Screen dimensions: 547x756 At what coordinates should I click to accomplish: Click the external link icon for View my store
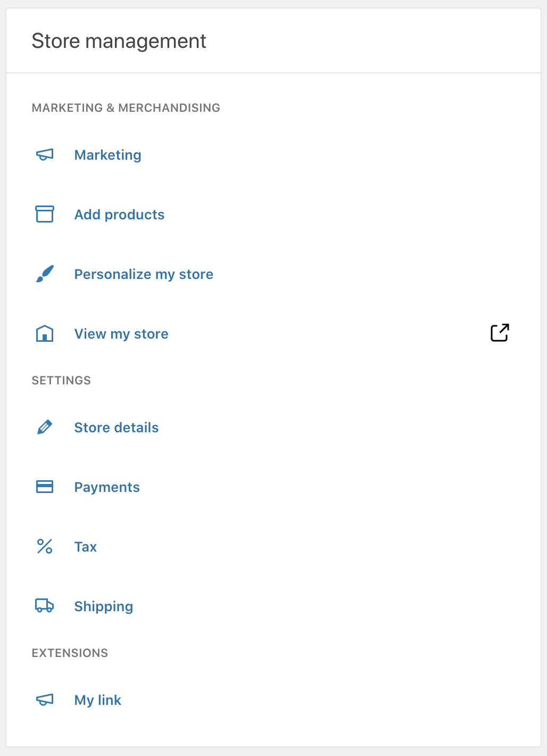pos(500,333)
